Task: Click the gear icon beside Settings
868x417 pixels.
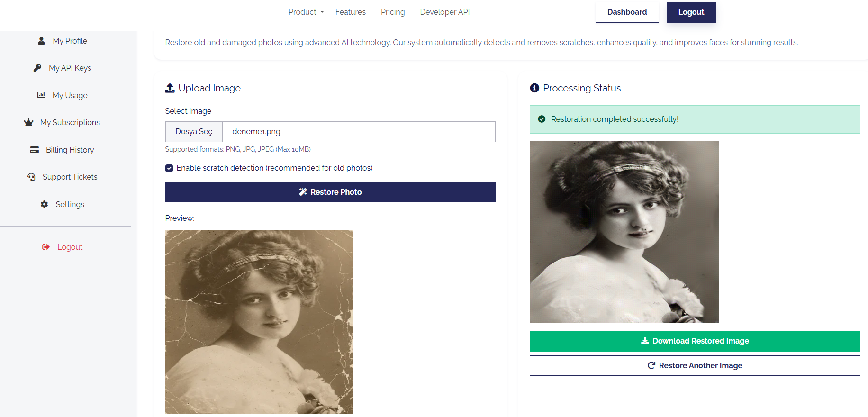Action: [x=45, y=204]
